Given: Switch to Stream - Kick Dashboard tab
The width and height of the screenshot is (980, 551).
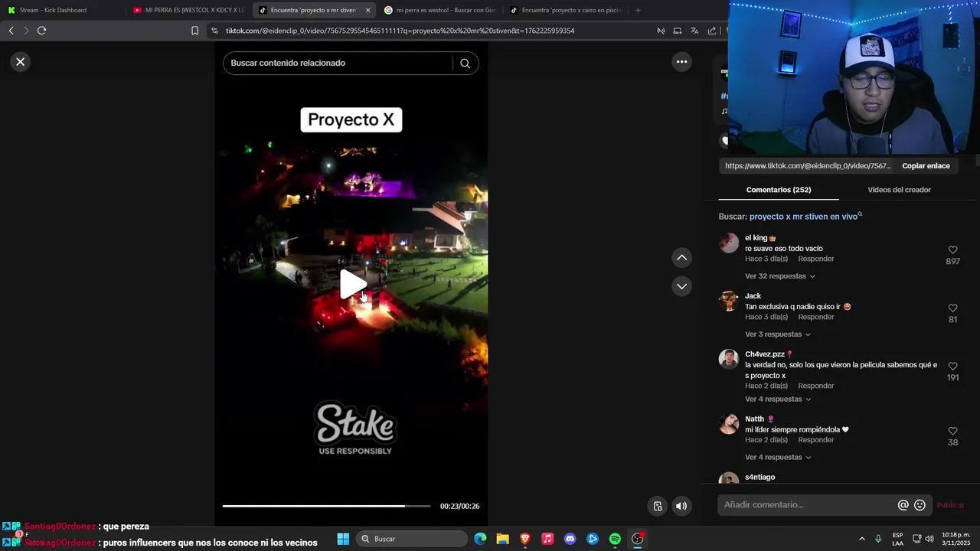Looking at the screenshot, I should click(60, 10).
